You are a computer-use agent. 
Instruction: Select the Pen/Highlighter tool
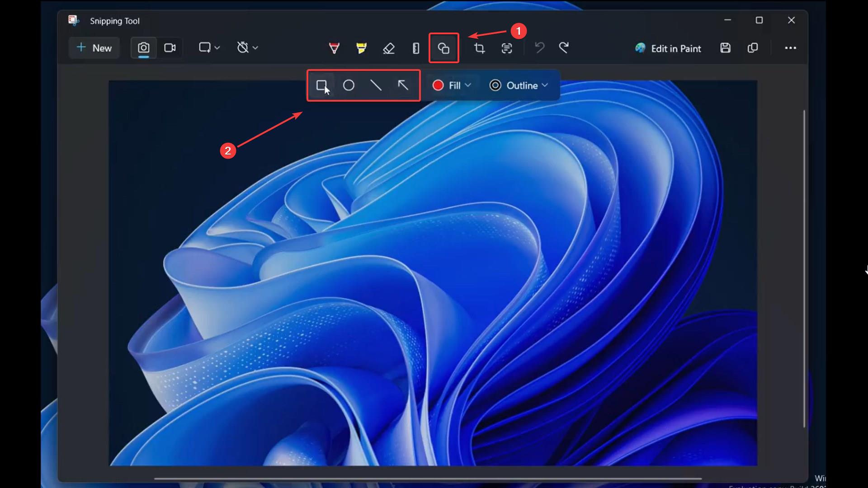tap(334, 47)
